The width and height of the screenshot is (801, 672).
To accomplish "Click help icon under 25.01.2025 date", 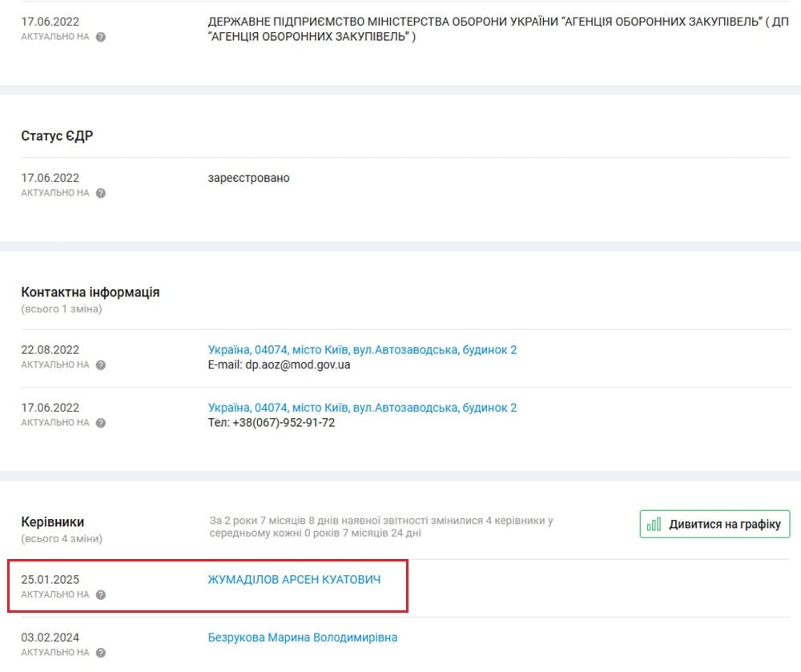I will (x=101, y=595).
